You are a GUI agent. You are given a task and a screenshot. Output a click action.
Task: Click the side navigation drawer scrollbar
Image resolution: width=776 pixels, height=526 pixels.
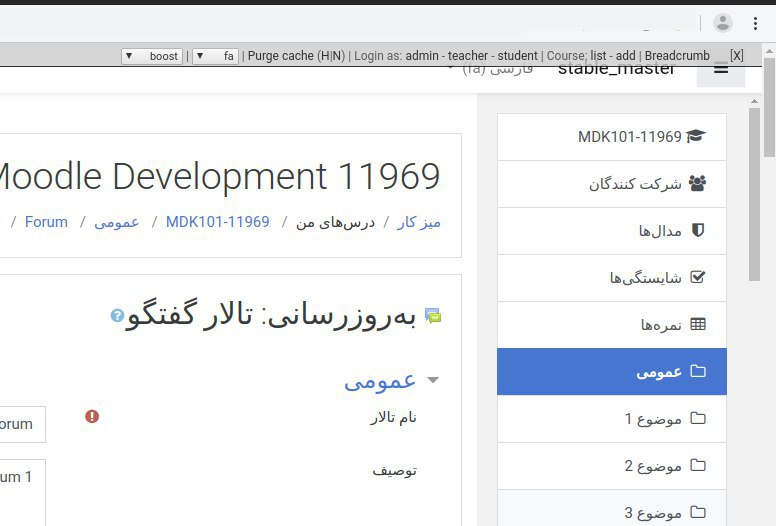coord(754,193)
